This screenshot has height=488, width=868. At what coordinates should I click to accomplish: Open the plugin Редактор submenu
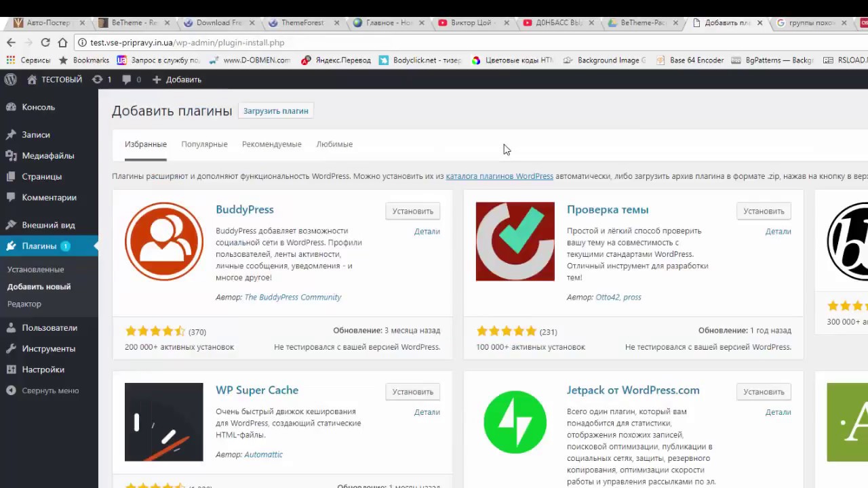tap(24, 304)
